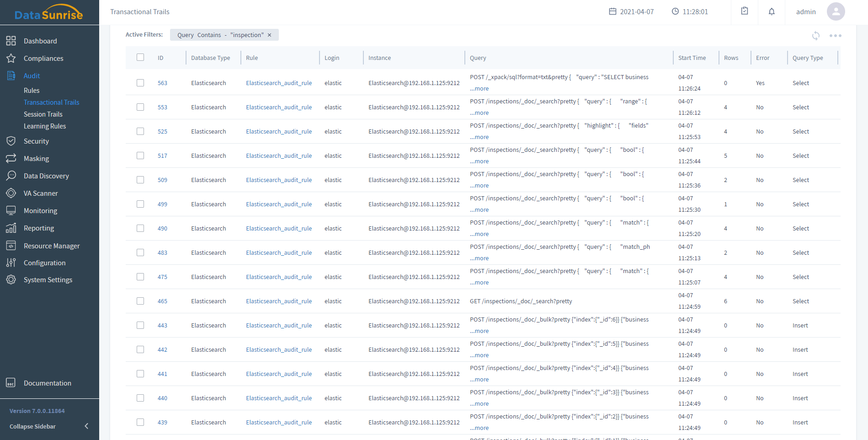The width and height of the screenshot is (868, 440).
Task: Go to Session Trails in Audit submenu
Action: [x=43, y=114]
